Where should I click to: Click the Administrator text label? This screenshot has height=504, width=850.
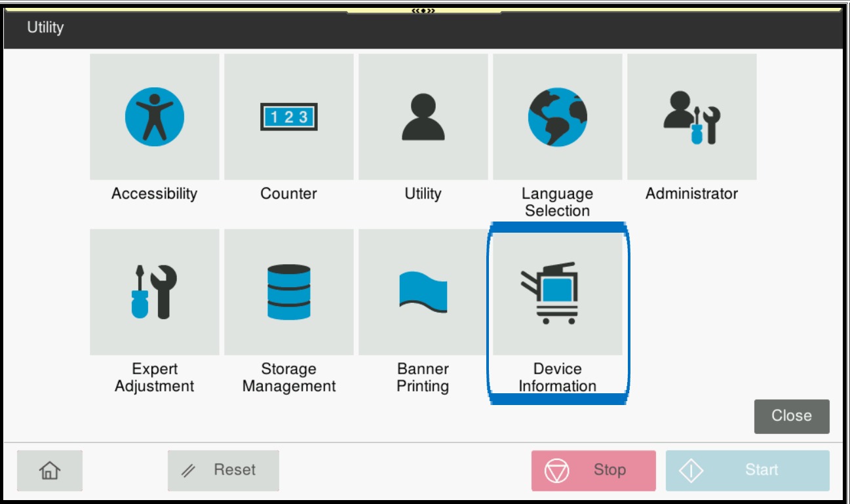coord(692,194)
